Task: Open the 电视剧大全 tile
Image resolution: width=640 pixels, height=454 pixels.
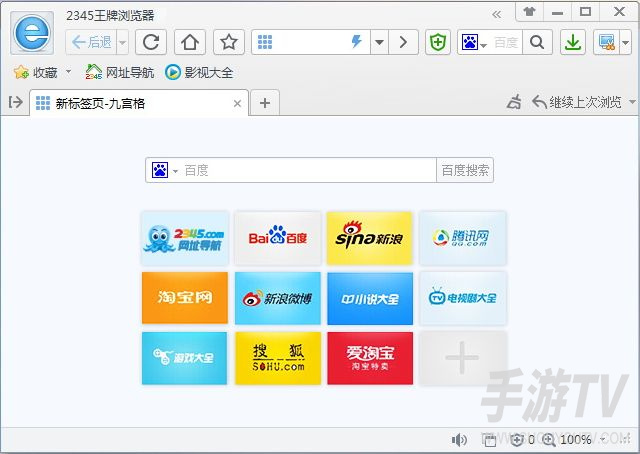Action: pos(463,298)
